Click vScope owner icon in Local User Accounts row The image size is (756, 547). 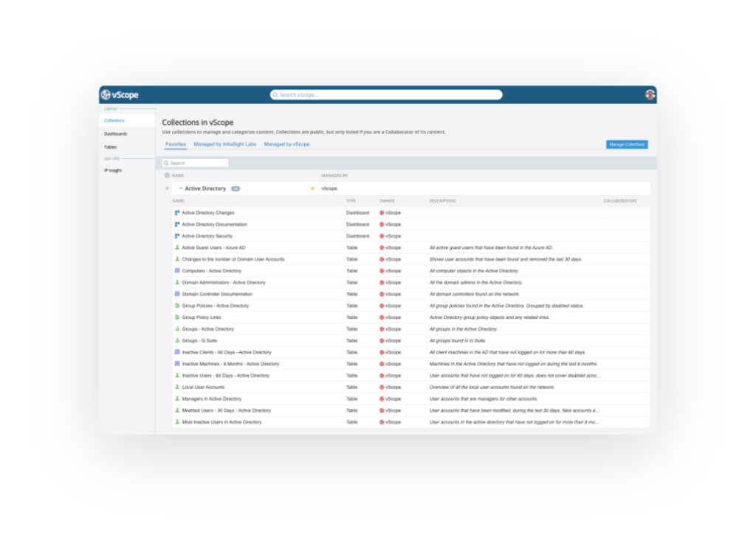(382, 387)
